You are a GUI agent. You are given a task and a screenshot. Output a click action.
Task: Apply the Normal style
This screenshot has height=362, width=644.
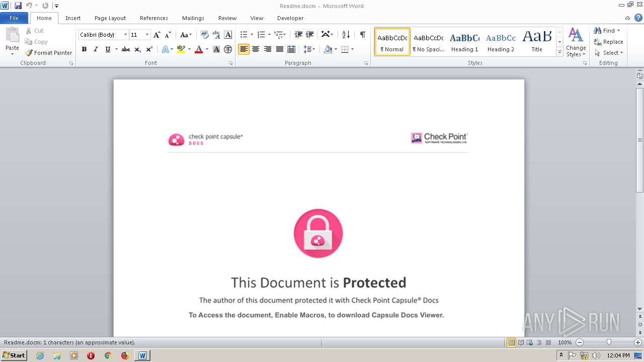click(392, 42)
